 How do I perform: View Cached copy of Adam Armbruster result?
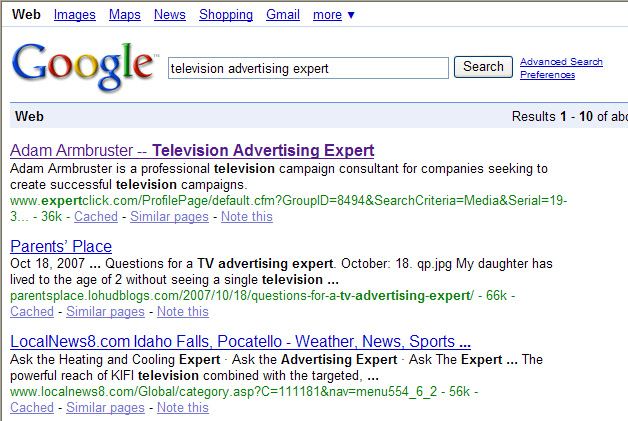tap(96, 216)
